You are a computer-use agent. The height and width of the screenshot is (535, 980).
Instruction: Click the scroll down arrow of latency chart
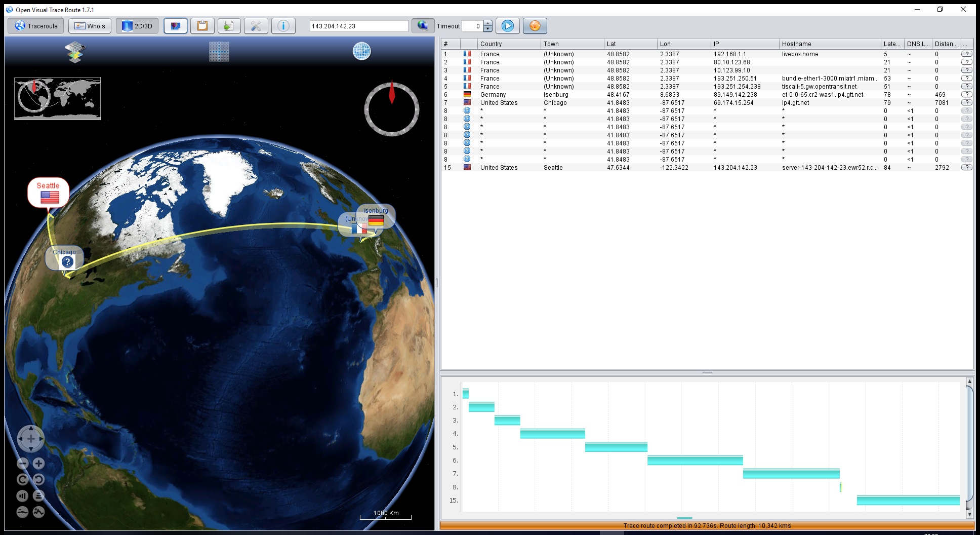pos(969,514)
